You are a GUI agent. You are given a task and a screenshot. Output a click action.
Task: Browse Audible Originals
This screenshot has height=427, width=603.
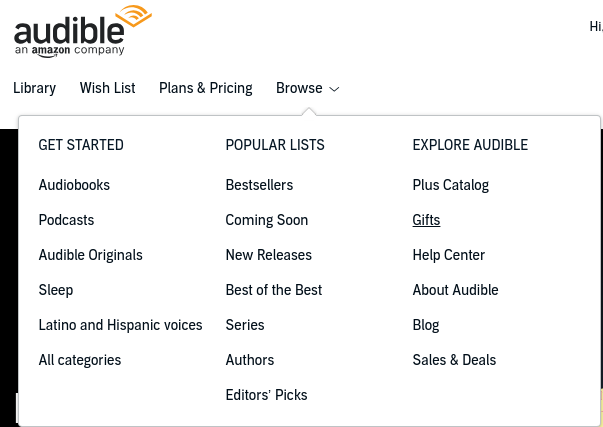(x=91, y=255)
